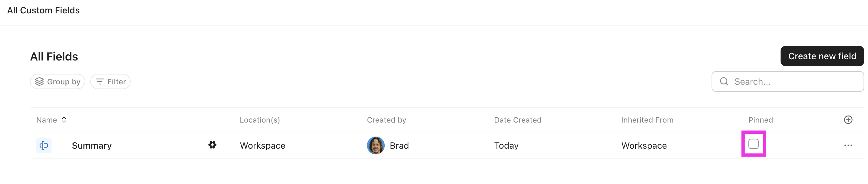Expand sorting options on the Name header

tap(63, 119)
